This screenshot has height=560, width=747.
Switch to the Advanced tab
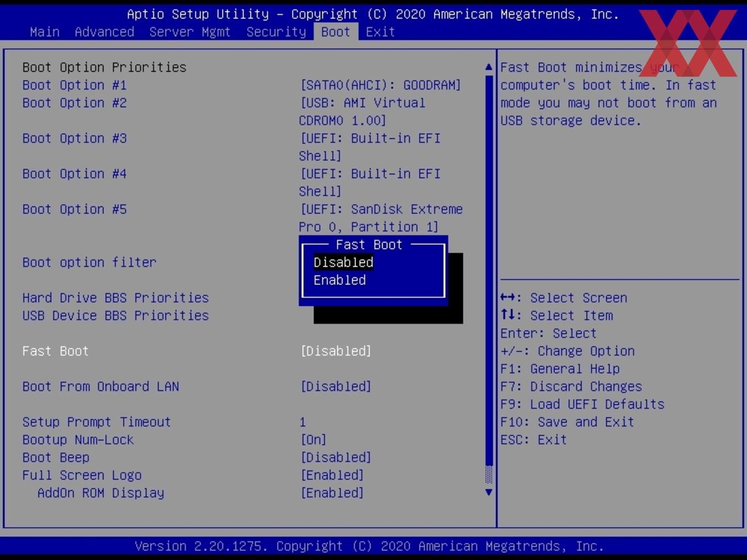[x=104, y=32]
